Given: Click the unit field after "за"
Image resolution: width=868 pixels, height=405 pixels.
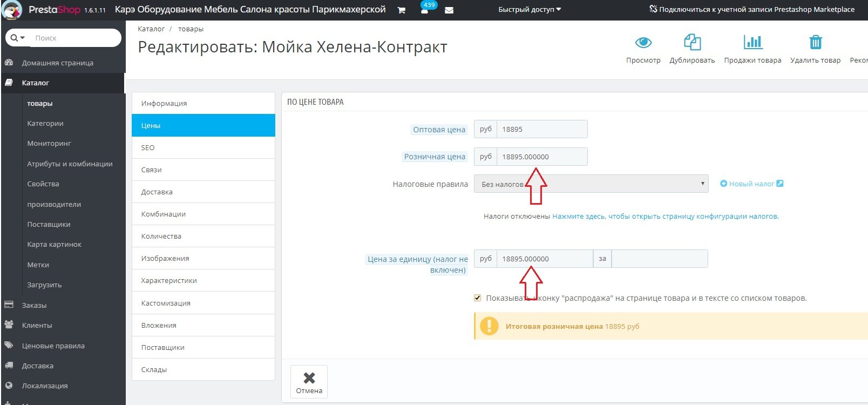Looking at the screenshot, I should (x=660, y=259).
